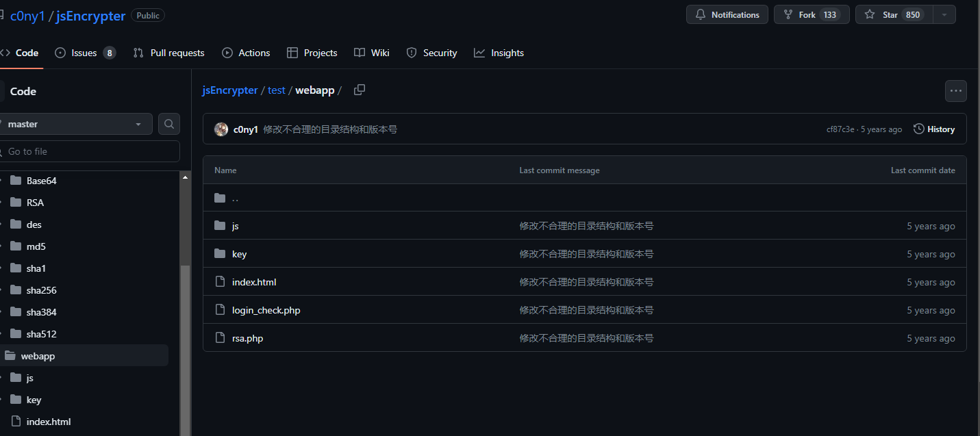Switch to the Issues tab
This screenshot has width=980, height=436.
[x=85, y=53]
